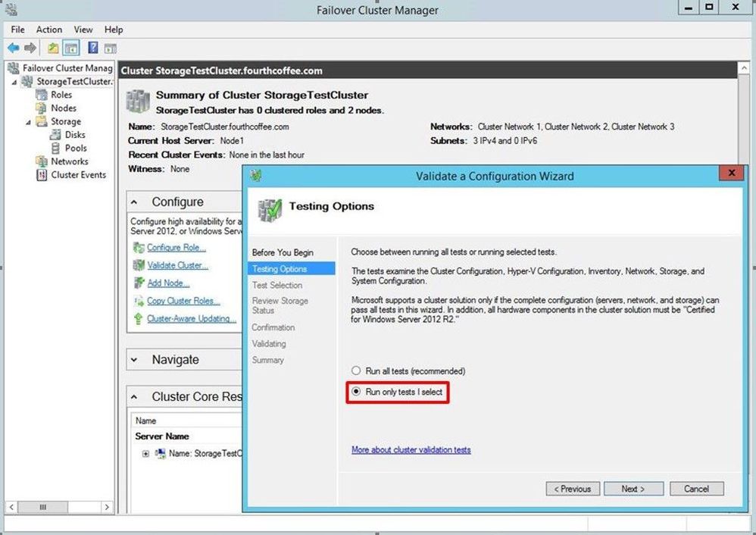The image size is (756, 535).
Task: Collapse the Storage tree node
Action: pos(29,123)
